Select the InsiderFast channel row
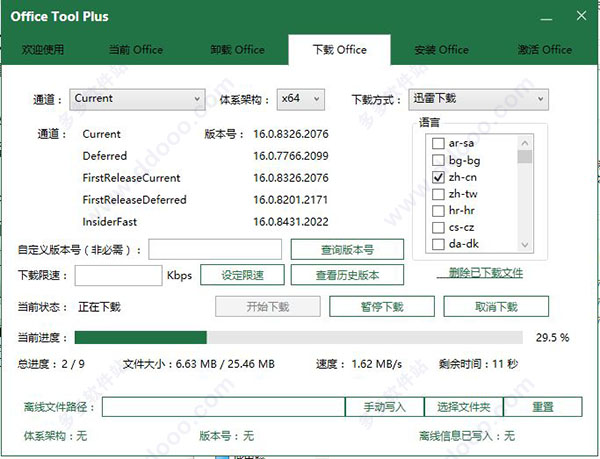This screenshot has height=459, width=600. (x=109, y=222)
